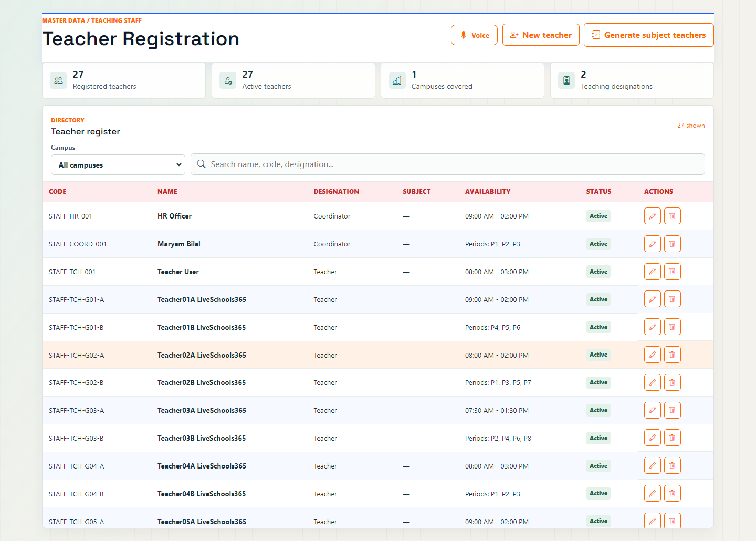Edit Teacher03B LiveSchools365 entry
756x541 pixels.
652,438
